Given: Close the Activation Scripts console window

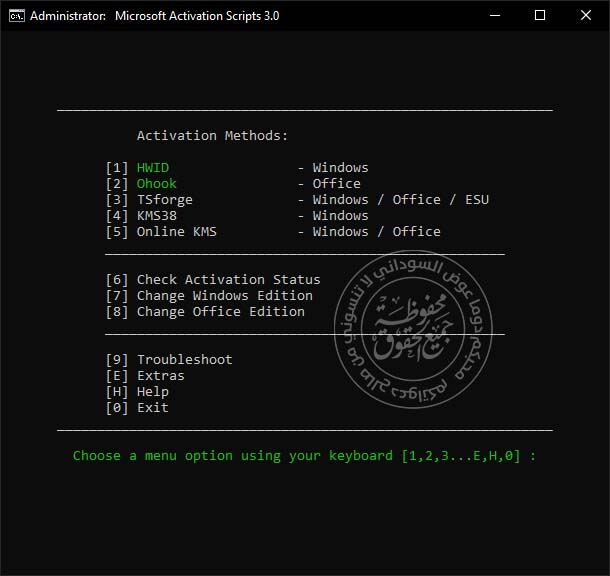Looking at the screenshot, I should pos(585,16).
